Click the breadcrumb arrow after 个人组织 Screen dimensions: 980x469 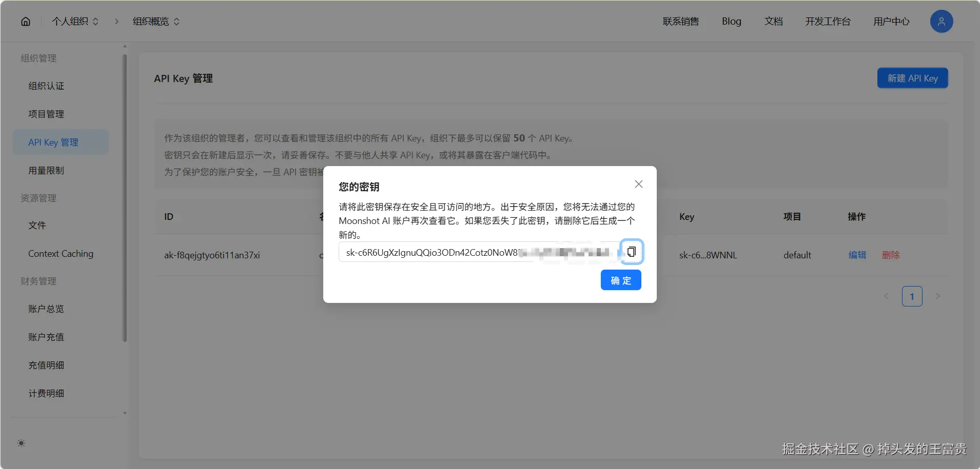coord(116,22)
